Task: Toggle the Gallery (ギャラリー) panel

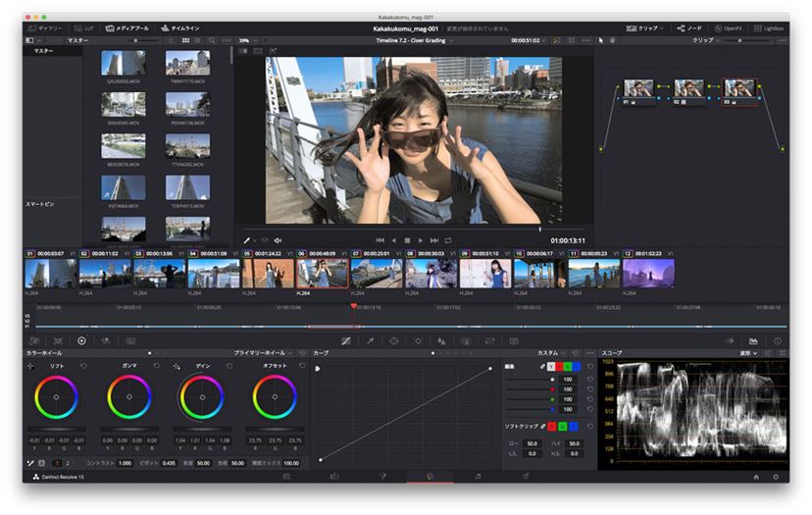Action: (45, 28)
